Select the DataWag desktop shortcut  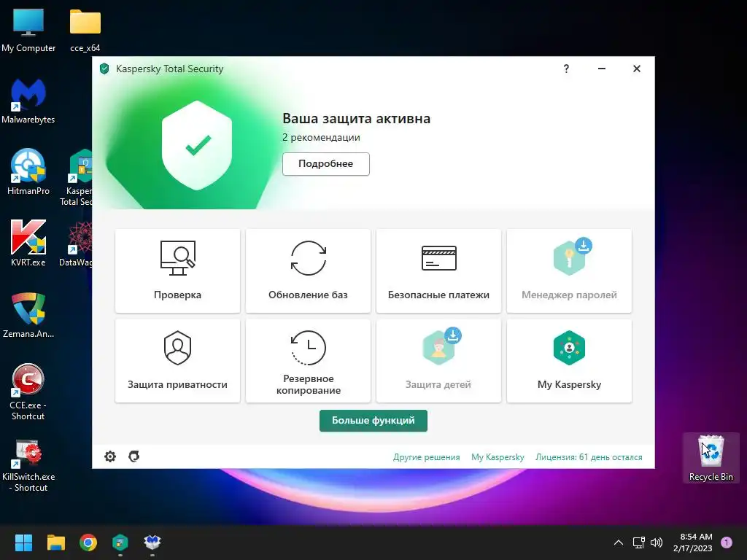[76, 244]
